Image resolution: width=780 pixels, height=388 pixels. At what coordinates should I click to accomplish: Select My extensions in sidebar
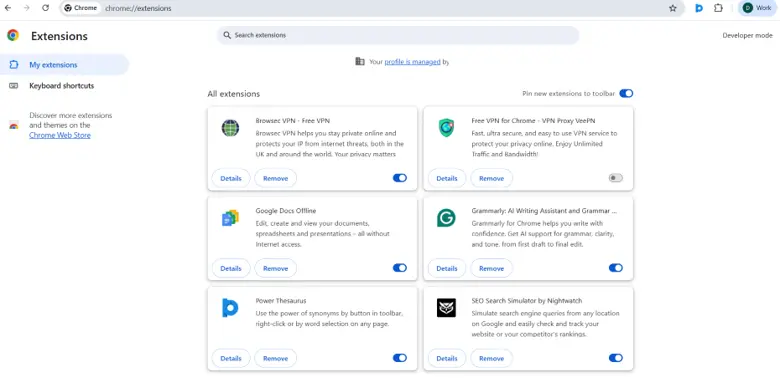tap(64, 65)
